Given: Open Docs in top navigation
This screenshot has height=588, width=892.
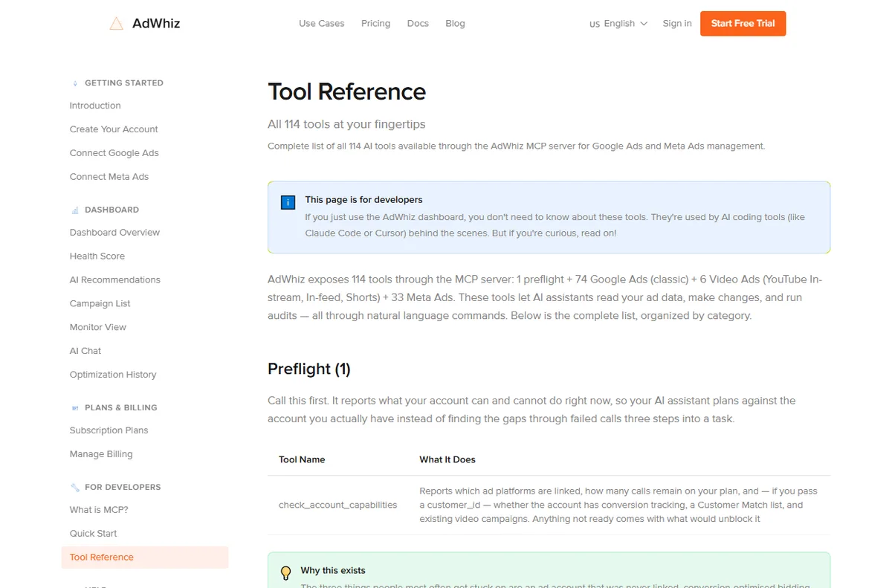Looking at the screenshot, I should tap(418, 24).
